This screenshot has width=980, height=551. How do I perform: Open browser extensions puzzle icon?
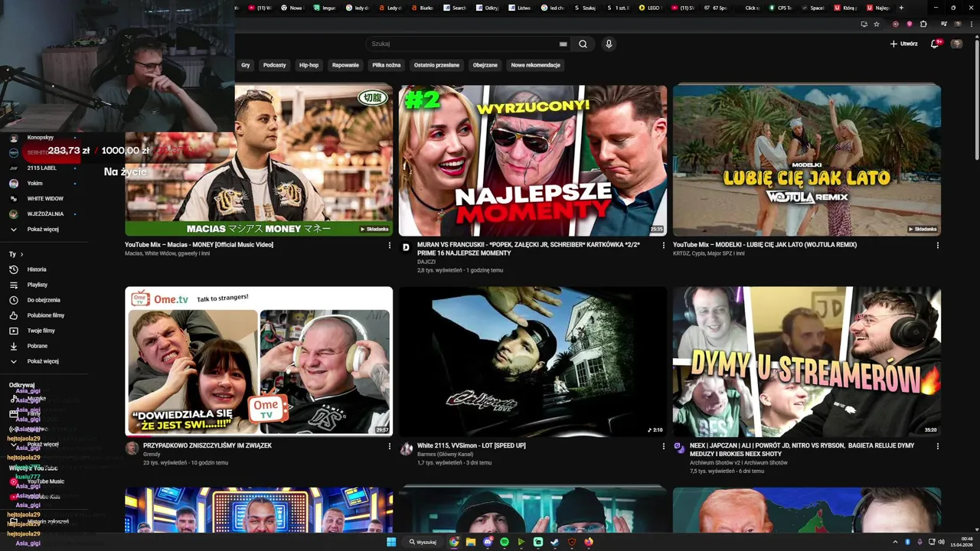[923, 24]
